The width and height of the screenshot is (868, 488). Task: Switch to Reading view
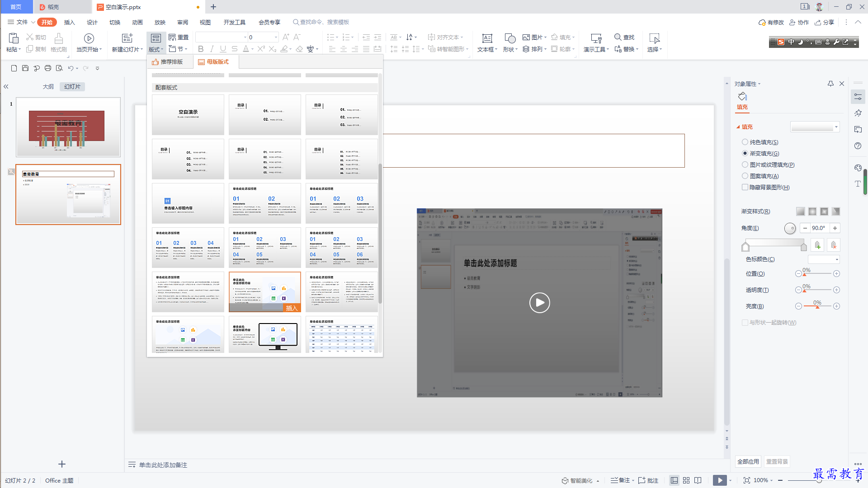[698, 480]
